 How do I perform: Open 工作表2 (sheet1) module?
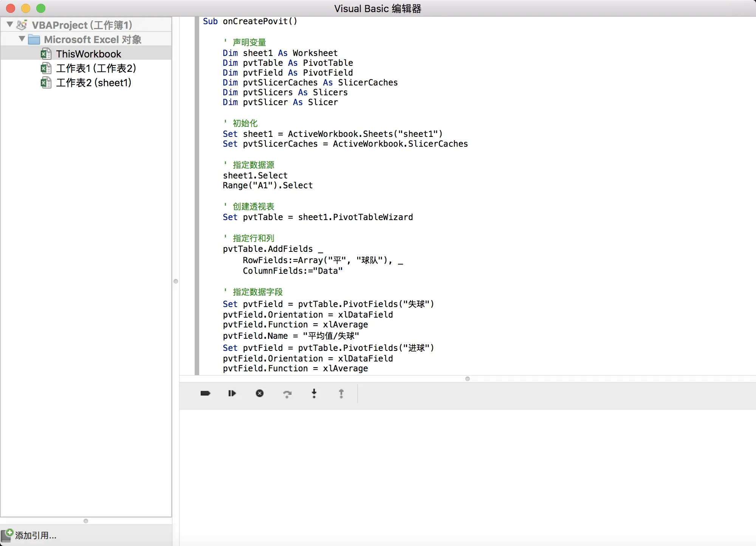[93, 82]
